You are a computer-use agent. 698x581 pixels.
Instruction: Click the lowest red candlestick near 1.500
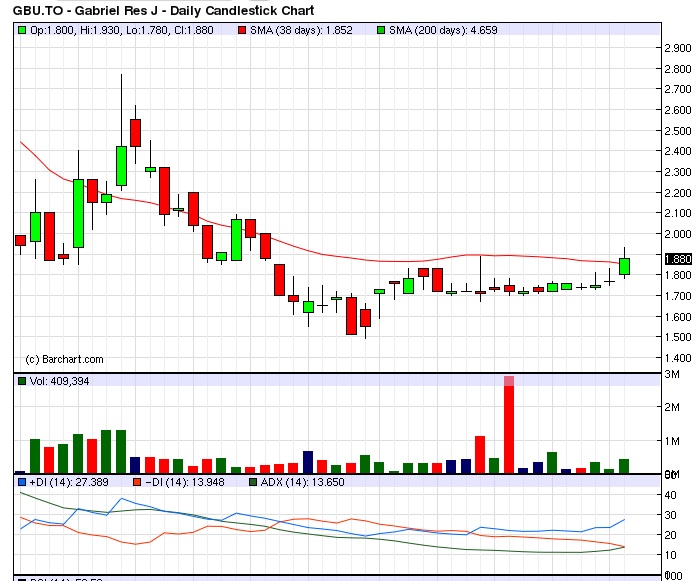352,315
